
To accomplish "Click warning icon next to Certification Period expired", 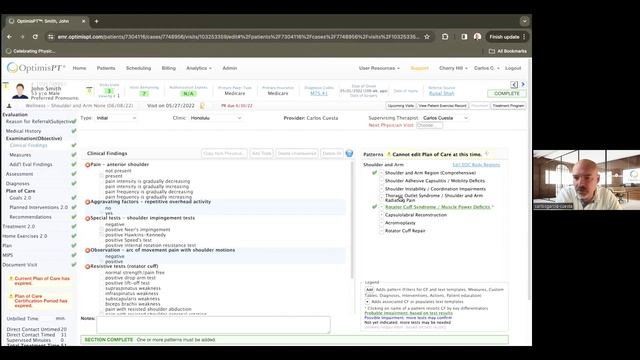I will point(11,296).
